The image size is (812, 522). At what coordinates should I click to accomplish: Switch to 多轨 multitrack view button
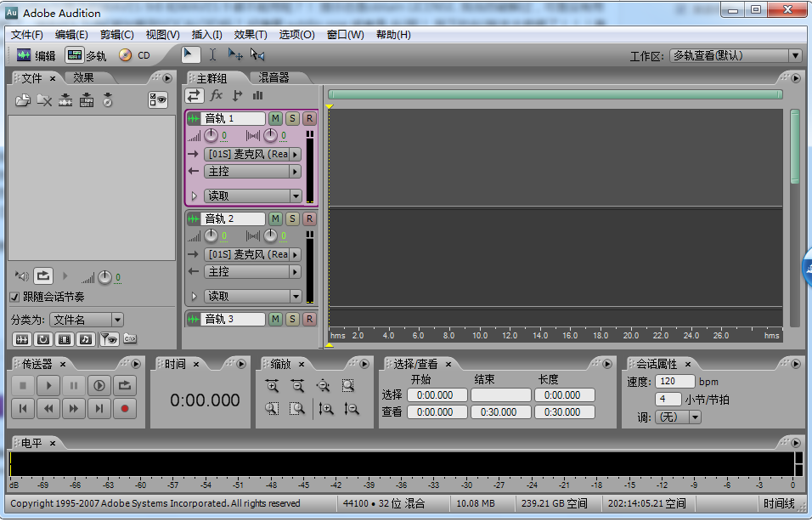point(87,55)
